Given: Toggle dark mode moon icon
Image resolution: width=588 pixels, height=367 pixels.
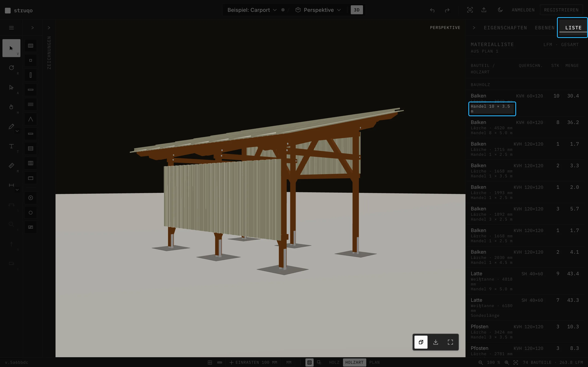Looking at the screenshot, I should tap(500, 10).
